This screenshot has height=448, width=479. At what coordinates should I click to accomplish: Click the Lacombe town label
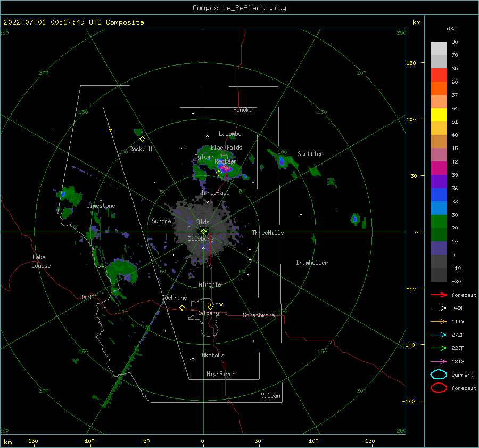(x=230, y=134)
